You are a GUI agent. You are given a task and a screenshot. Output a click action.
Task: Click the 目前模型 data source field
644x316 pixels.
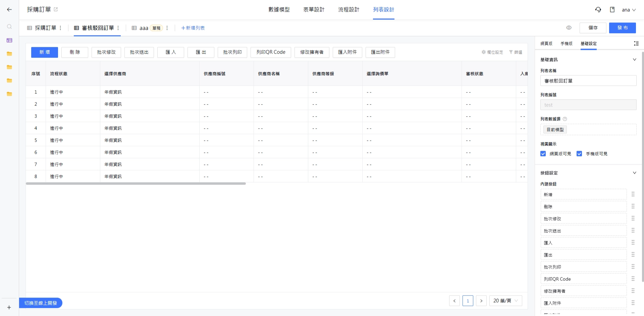588,129
